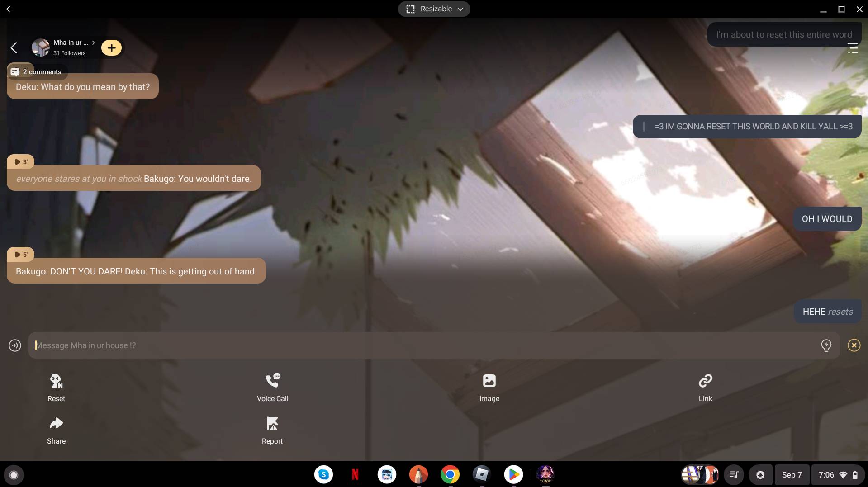The width and height of the screenshot is (868, 487).
Task: Close the extra options panel
Action: [x=854, y=345]
